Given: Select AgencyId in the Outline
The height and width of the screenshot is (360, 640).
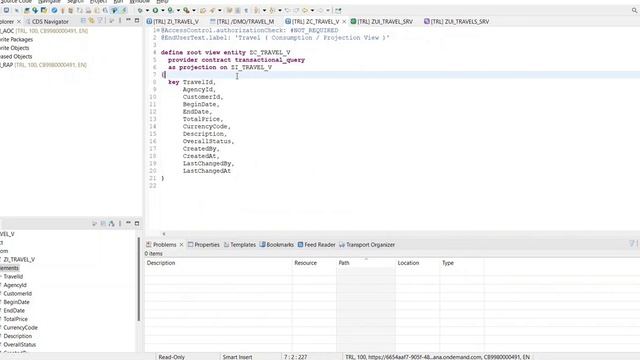Looking at the screenshot, I should [x=15, y=285].
